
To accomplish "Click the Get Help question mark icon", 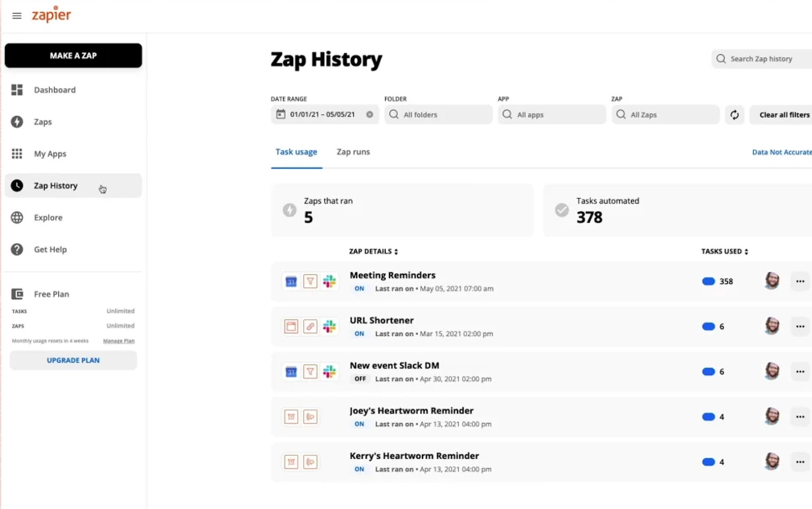I will click(x=17, y=249).
